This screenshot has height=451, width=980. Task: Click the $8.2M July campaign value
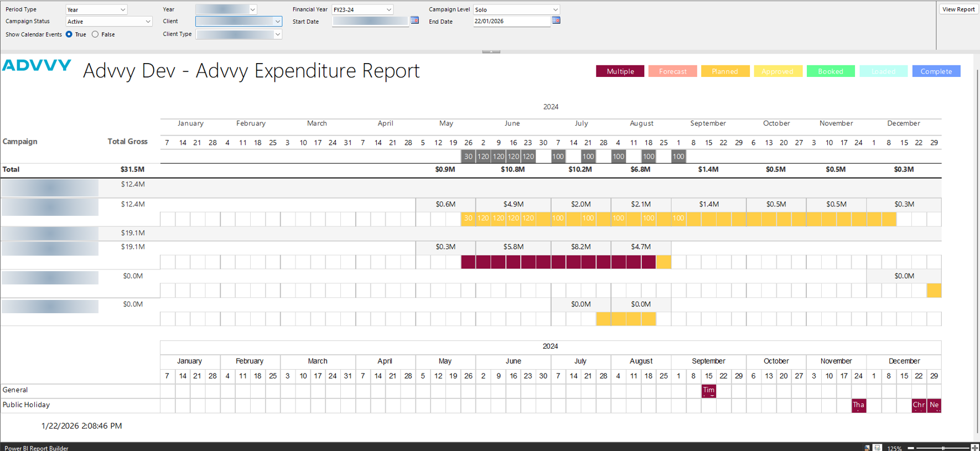[x=581, y=247]
